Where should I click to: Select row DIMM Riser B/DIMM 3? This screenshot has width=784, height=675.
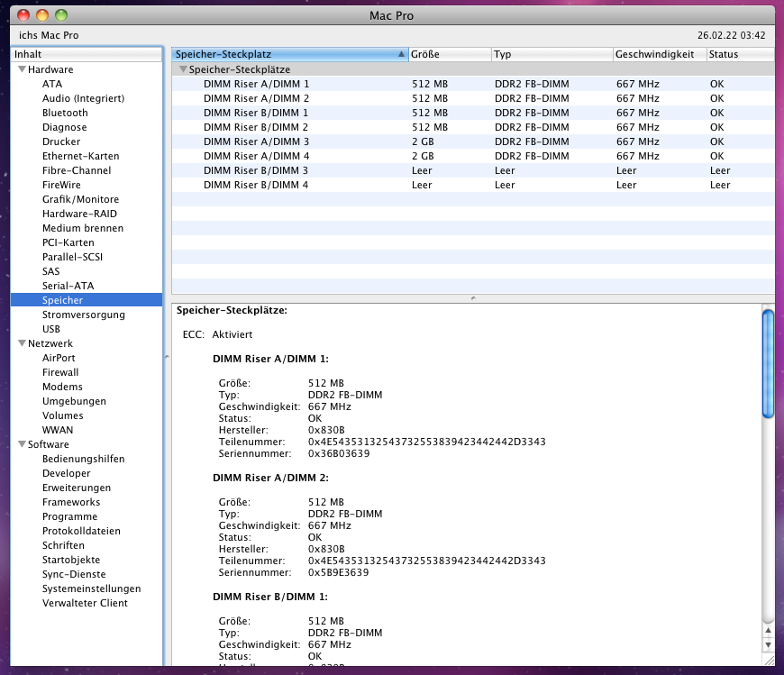coord(473,170)
